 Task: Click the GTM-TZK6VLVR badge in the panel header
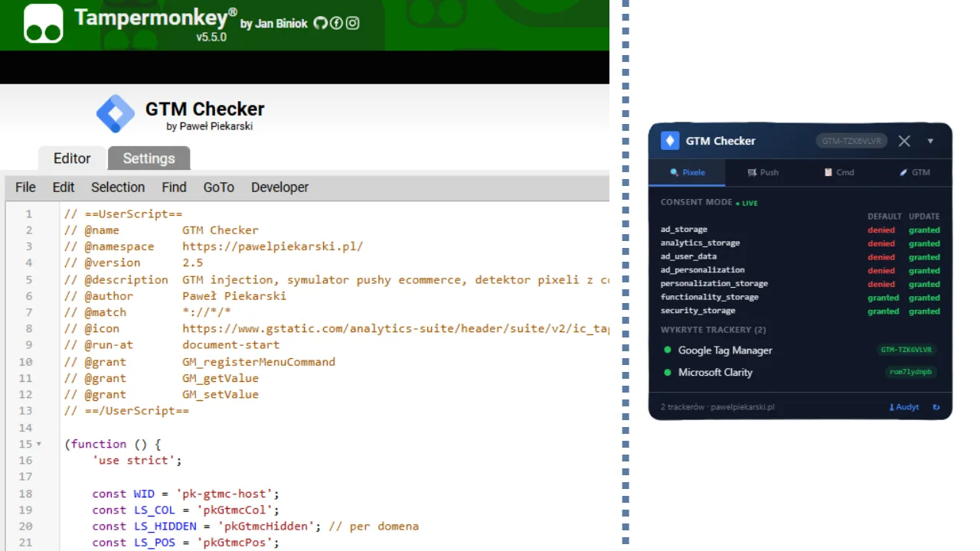pyautogui.click(x=851, y=141)
